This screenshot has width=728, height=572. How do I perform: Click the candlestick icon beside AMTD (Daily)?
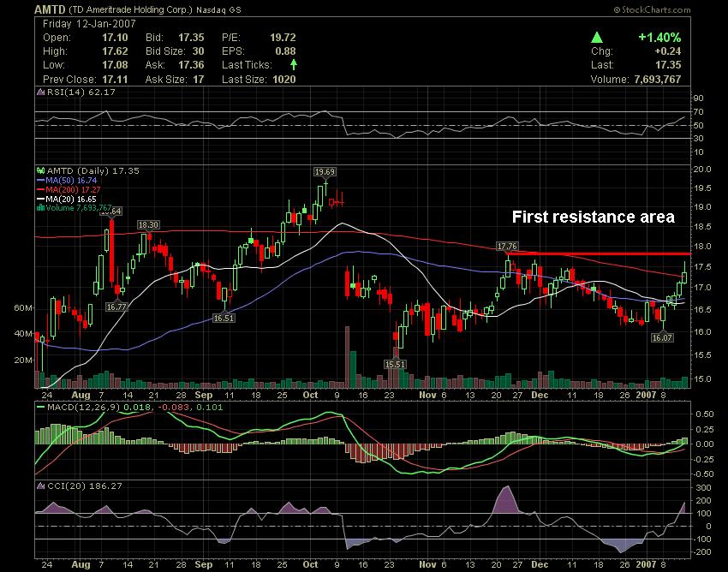pos(41,171)
